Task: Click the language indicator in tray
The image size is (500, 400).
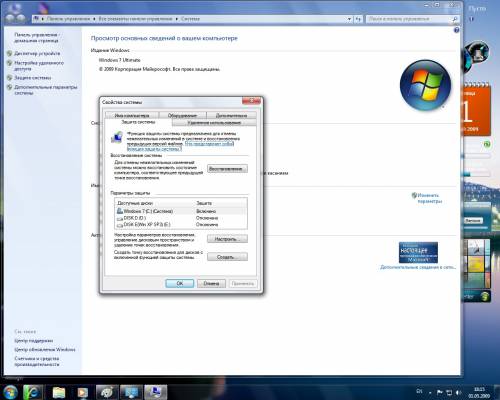Action: [419, 391]
